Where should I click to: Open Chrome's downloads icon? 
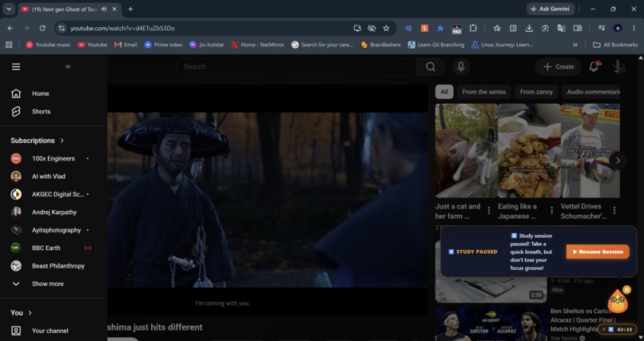[529, 28]
